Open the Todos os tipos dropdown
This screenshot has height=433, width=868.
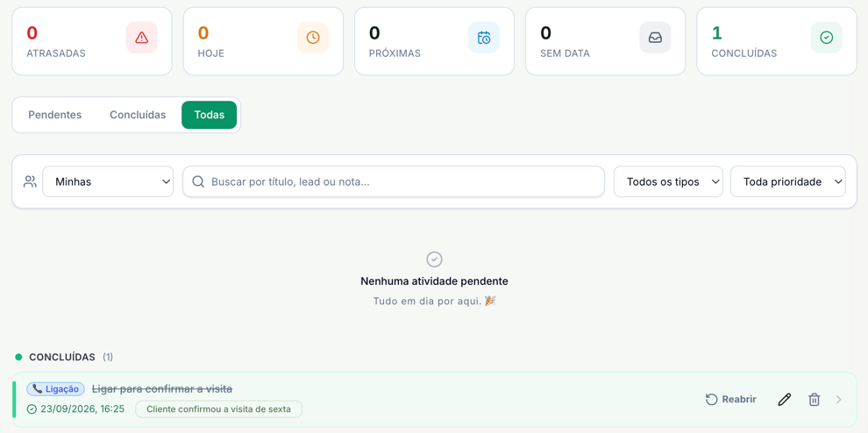click(668, 181)
